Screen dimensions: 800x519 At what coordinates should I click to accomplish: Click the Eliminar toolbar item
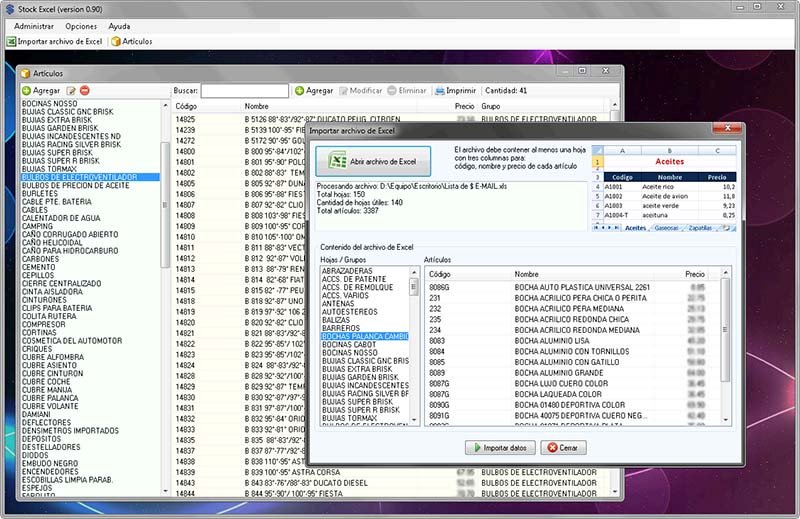(x=406, y=90)
